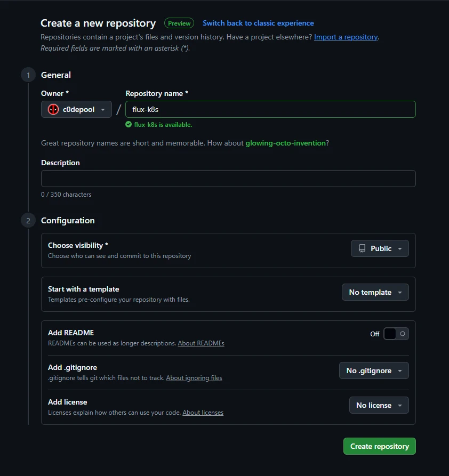Image resolution: width=449 pixels, height=476 pixels.
Task: Click the step 1 General circle marker
Action: coord(28,75)
